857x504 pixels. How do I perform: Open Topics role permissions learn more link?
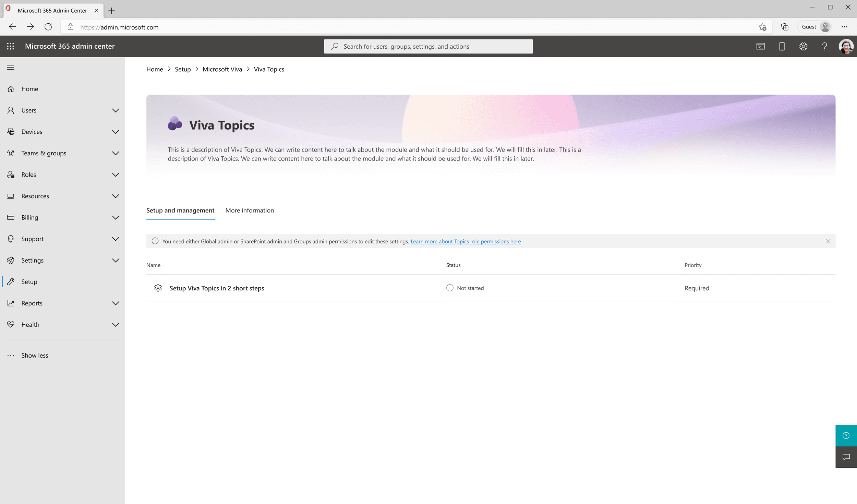tap(466, 241)
